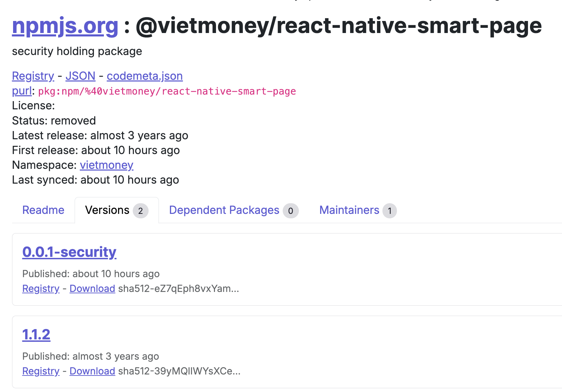Open the codemeta.json link
Screen dimensions: 562x392
145,76
